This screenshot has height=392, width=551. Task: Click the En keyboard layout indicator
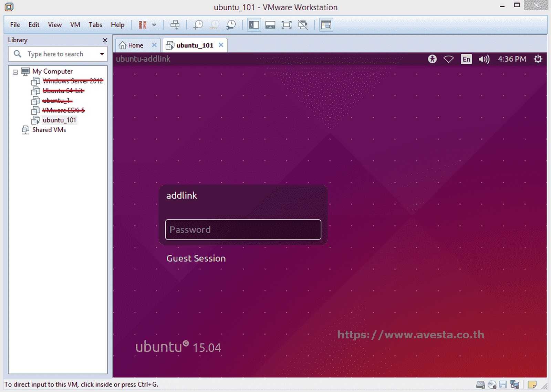pyautogui.click(x=466, y=59)
